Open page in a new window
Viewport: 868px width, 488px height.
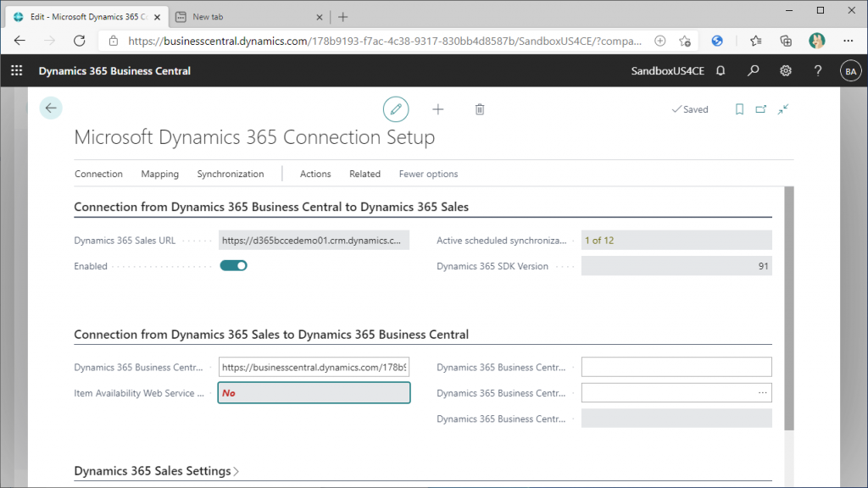tap(761, 109)
